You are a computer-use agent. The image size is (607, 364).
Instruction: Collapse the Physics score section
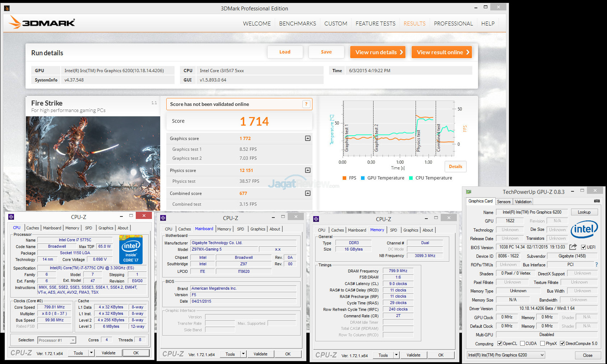tap(308, 170)
